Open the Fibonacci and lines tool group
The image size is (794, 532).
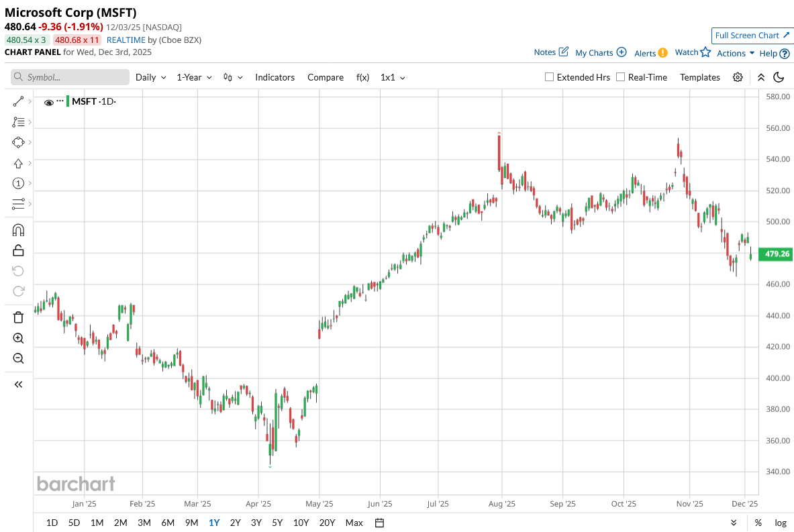[18, 122]
